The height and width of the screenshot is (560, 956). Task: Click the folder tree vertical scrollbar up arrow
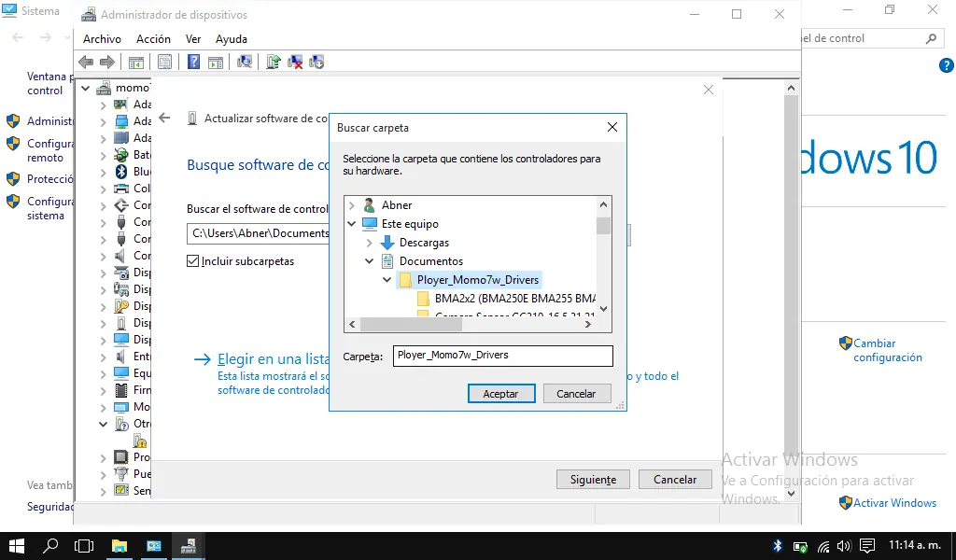point(604,204)
